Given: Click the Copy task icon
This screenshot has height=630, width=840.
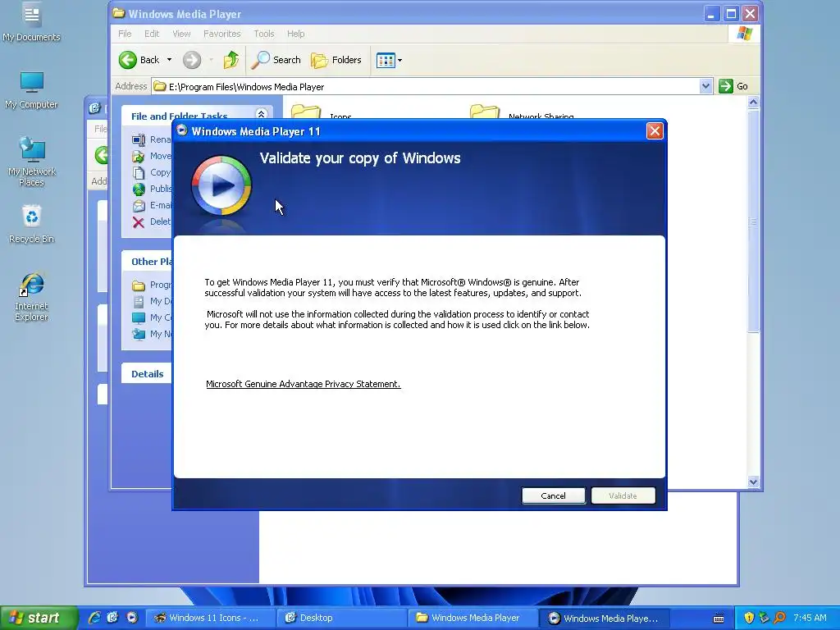Looking at the screenshot, I should coord(138,172).
